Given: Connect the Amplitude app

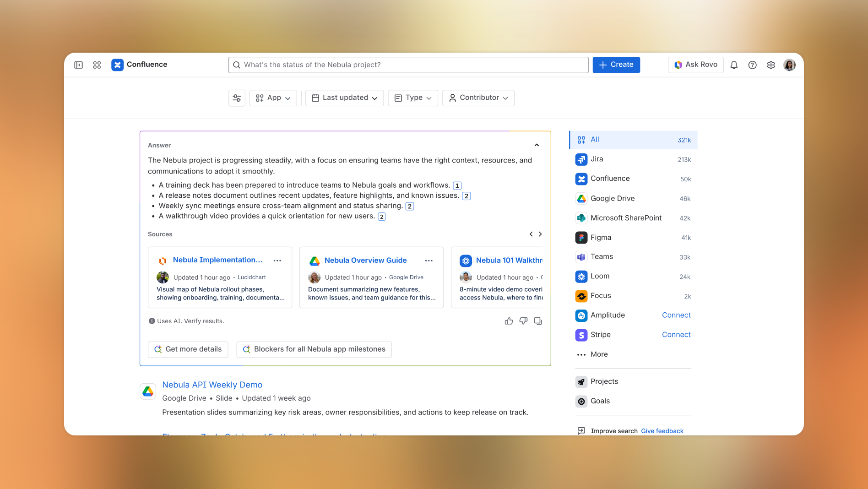Looking at the screenshot, I should pos(676,315).
